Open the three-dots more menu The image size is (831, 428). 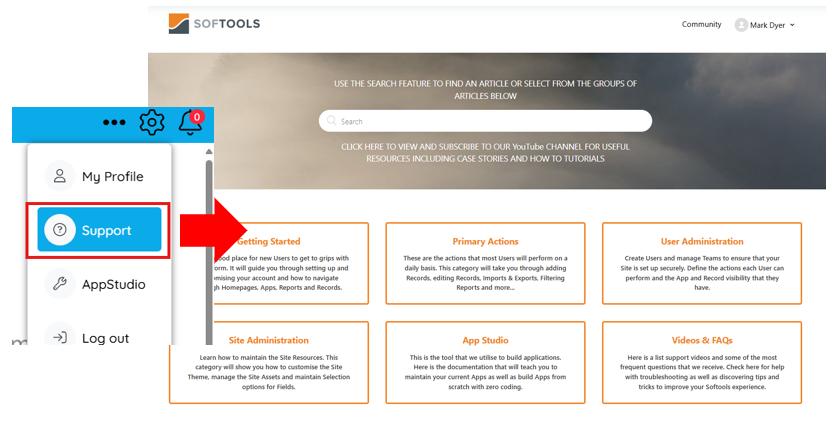click(114, 122)
